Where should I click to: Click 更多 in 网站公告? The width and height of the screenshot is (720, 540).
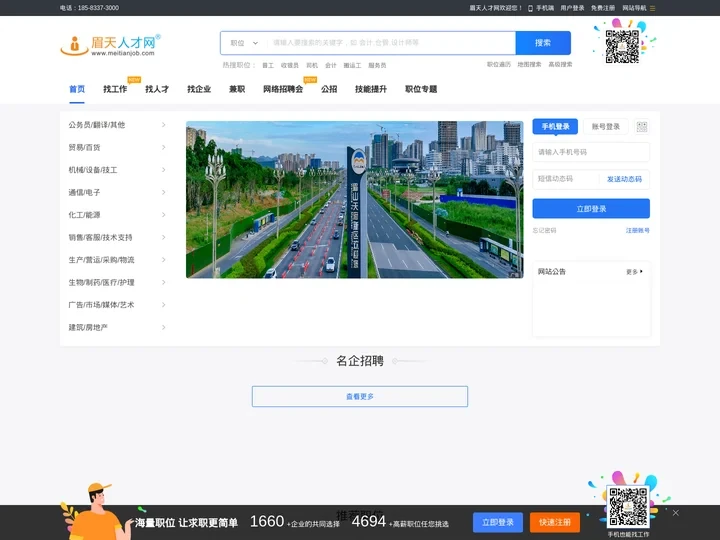[x=634, y=272]
